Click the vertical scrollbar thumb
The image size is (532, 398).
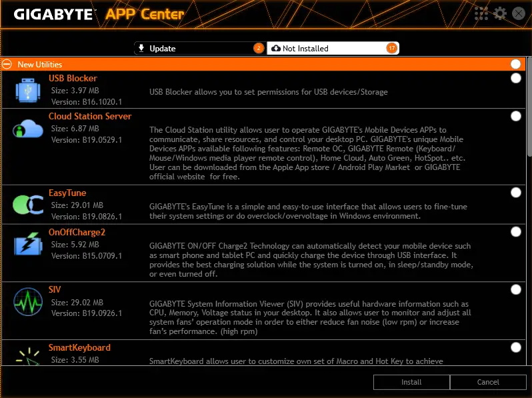pyautogui.click(x=529, y=107)
